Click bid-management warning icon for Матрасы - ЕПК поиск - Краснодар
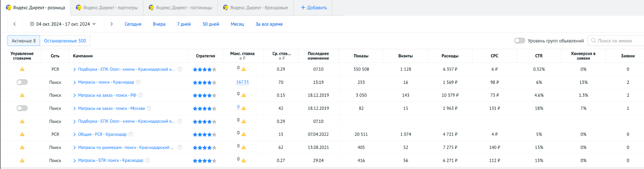This screenshot has height=169, width=644. [x=22, y=161]
